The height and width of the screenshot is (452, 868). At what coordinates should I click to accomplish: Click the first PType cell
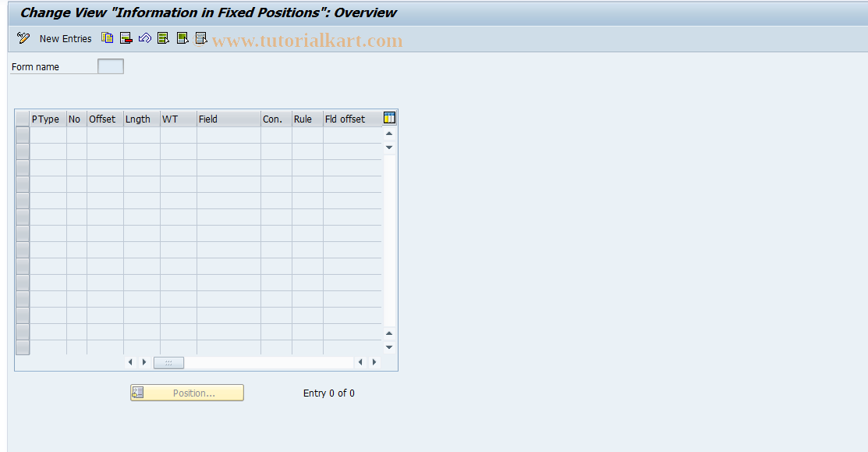point(48,135)
